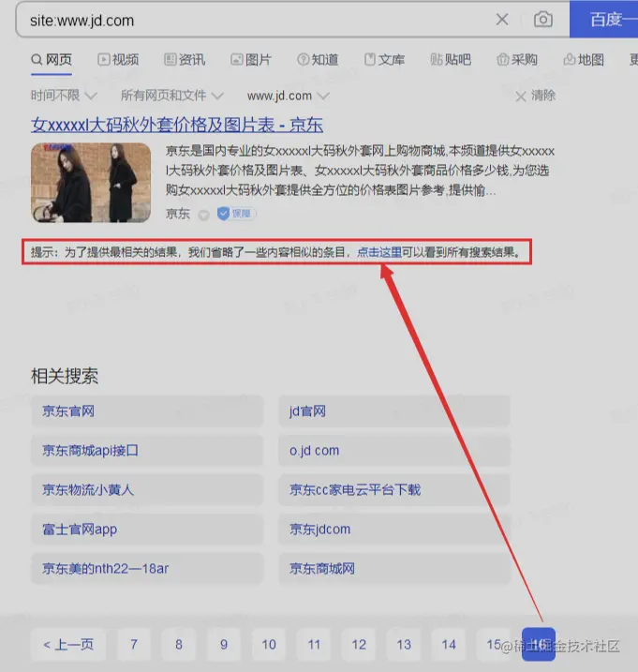The height and width of the screenshot is (672, 638).
Task: Select the 网页 tab
Action: point(52,60)
